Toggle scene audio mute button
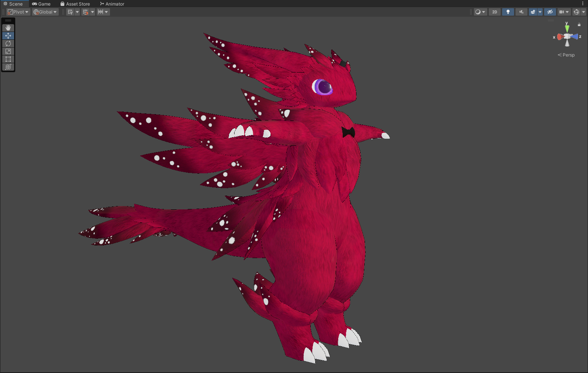Viewport: 588px width, 373px height. (x=521, y=12)
